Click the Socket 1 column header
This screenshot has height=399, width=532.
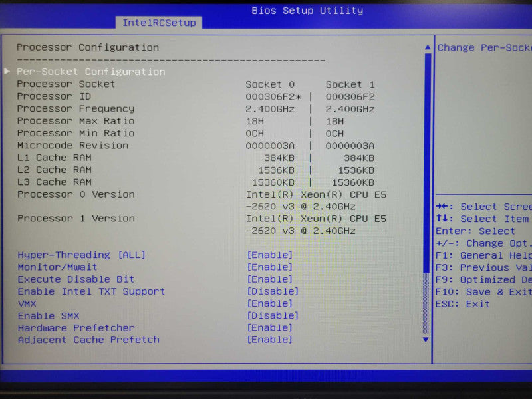350,84
